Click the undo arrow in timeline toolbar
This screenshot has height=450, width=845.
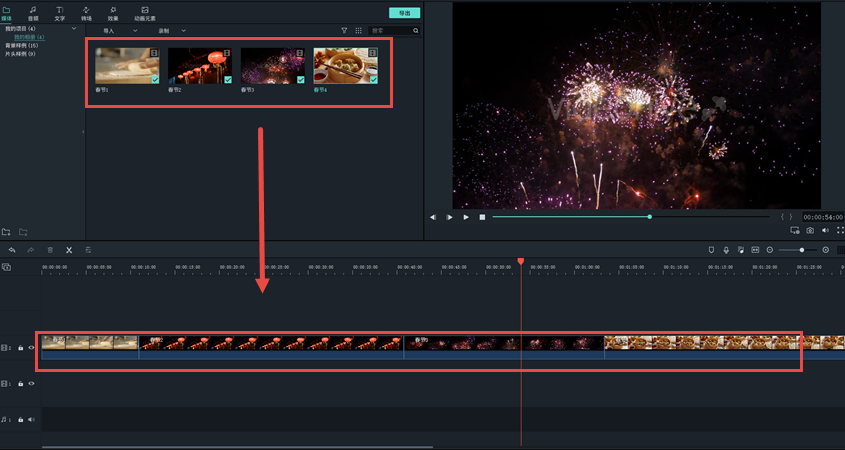(12, 250)
